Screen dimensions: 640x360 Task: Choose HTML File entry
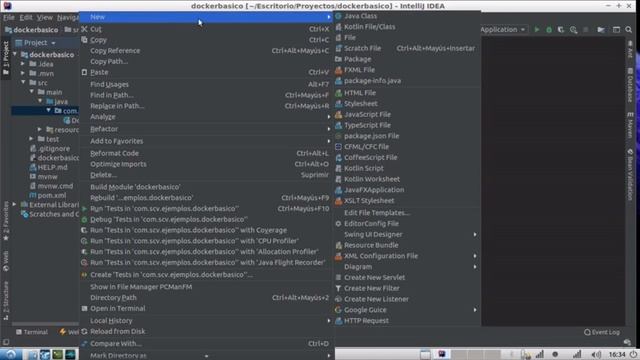coord(407,93)
